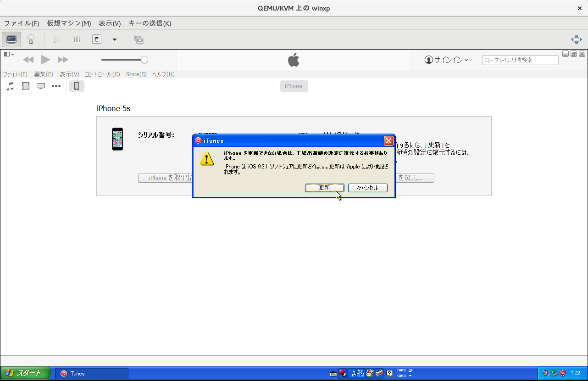Click the IME 般 conversion mode

[361, 373]
